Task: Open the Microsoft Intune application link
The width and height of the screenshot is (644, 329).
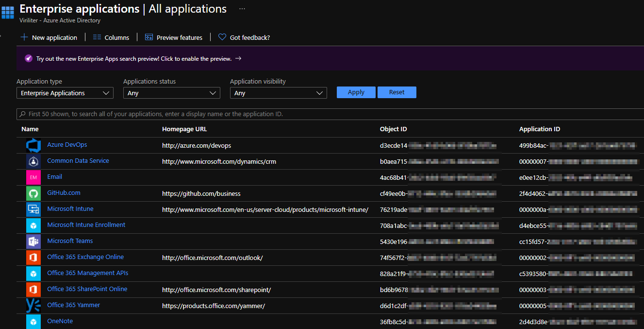Action: (x=70, y=209)
